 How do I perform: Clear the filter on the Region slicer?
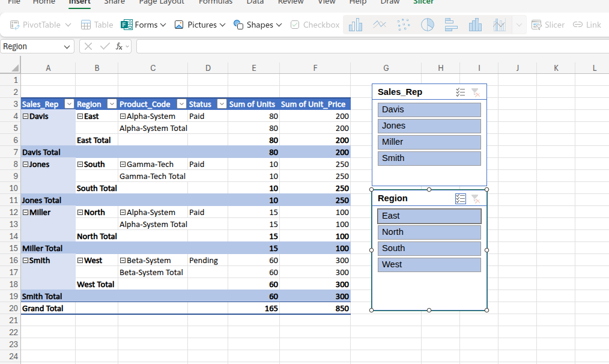[x=476, y=198]
